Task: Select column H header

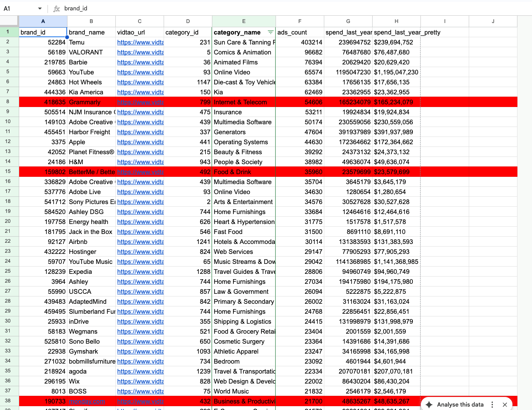Action: 396,21
